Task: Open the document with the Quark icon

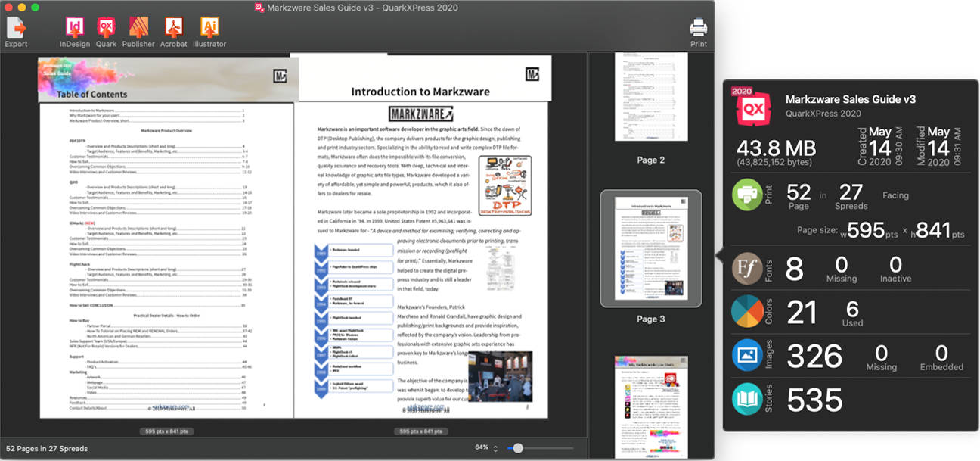Action: pos(106,26)
